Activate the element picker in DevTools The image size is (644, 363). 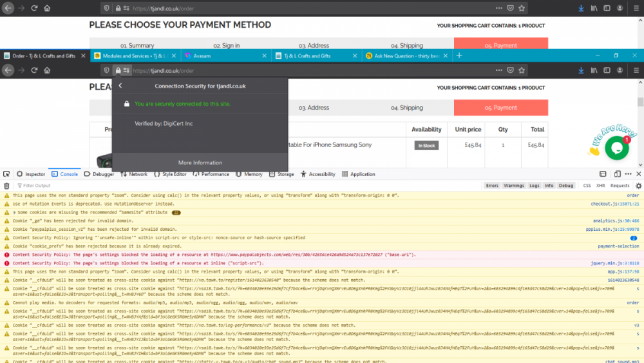click(x=6, y=174)
